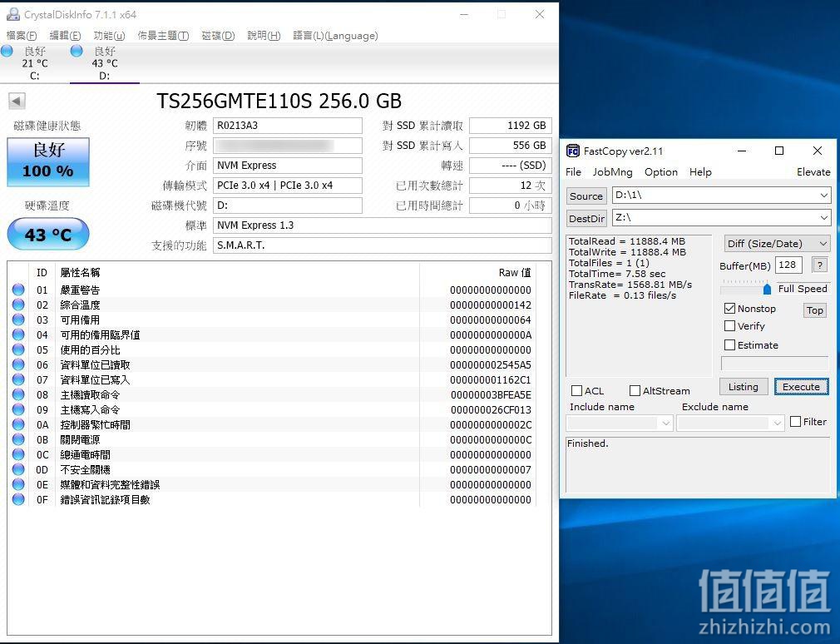Open the 說明(H) menu
The image size is (840, 644).
264,35
